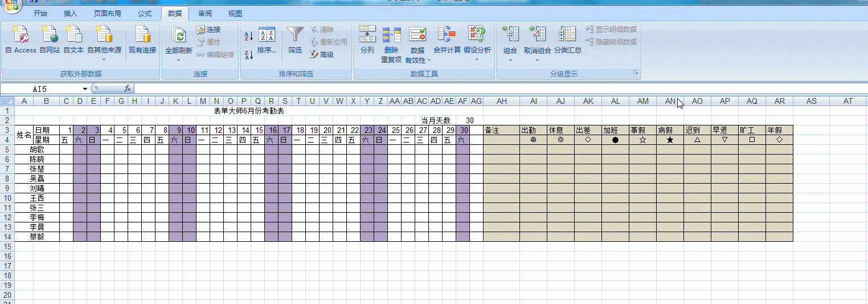Select the cell 陈晓
868x304 pixels.
pos(37,159)
